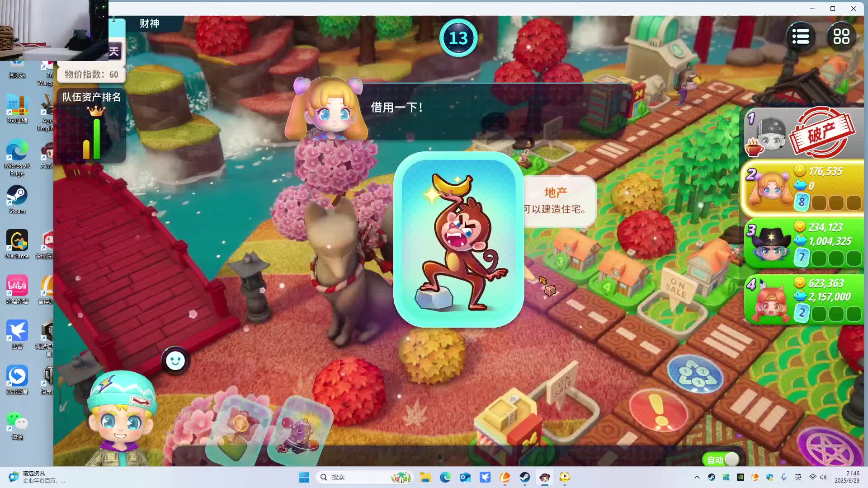Select the bomb item card
This screenshot has width=868, height=488.
tap(299, 432)
